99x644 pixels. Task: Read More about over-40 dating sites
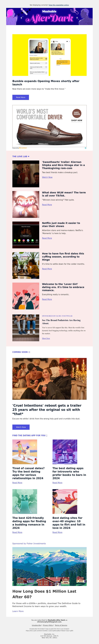(x=57, y=532)
